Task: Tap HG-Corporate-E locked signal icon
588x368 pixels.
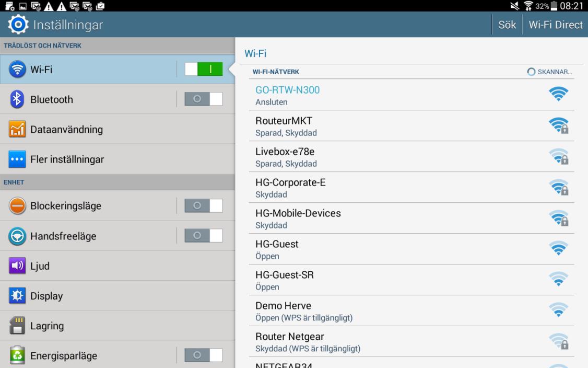Action: [559, 187]
